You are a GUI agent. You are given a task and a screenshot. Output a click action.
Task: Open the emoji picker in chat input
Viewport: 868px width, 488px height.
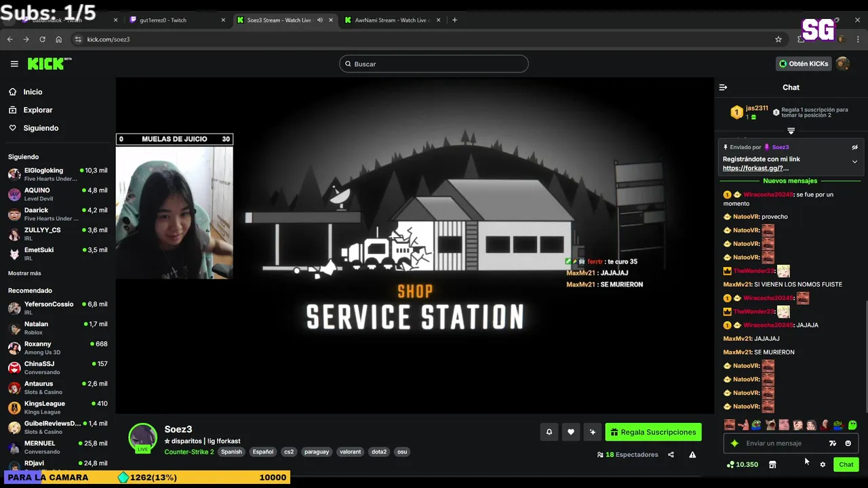848,443
